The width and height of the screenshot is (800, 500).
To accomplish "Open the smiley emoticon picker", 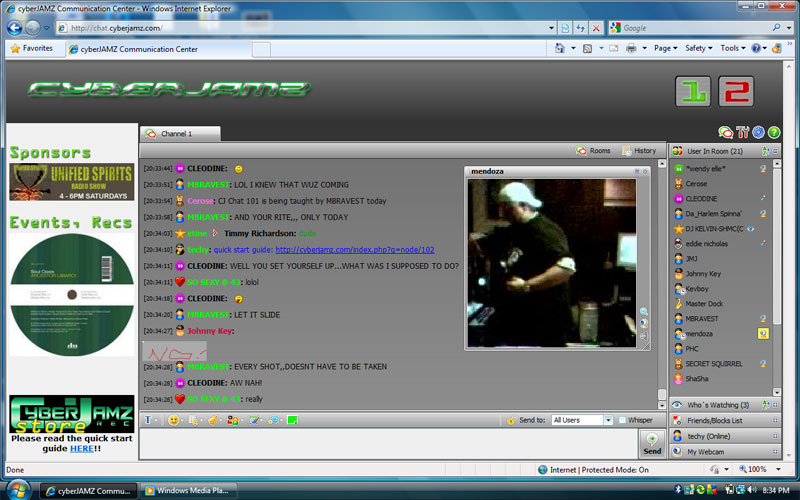I will [173, 420].
